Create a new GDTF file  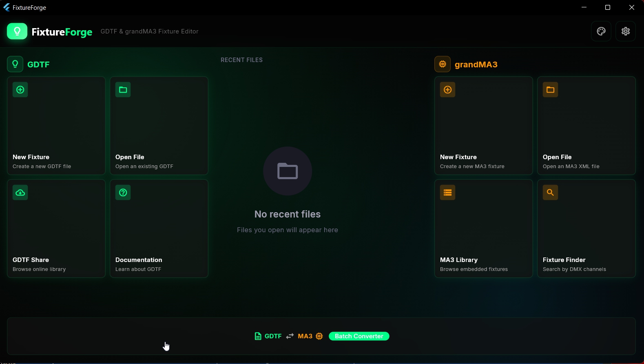(x=56, y=126)
